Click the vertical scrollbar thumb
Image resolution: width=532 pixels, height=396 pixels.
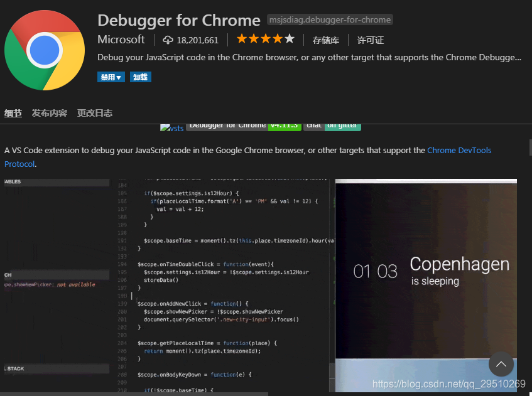(x=530, y=147)
